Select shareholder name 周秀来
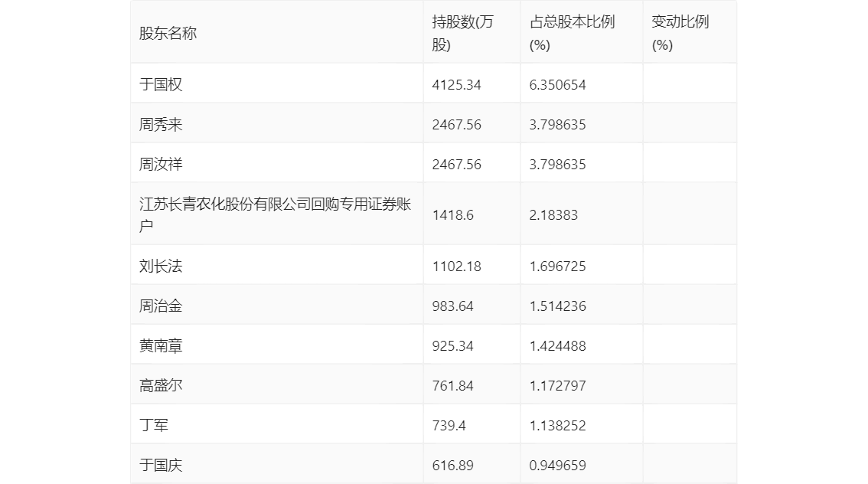 coord(161,124)
